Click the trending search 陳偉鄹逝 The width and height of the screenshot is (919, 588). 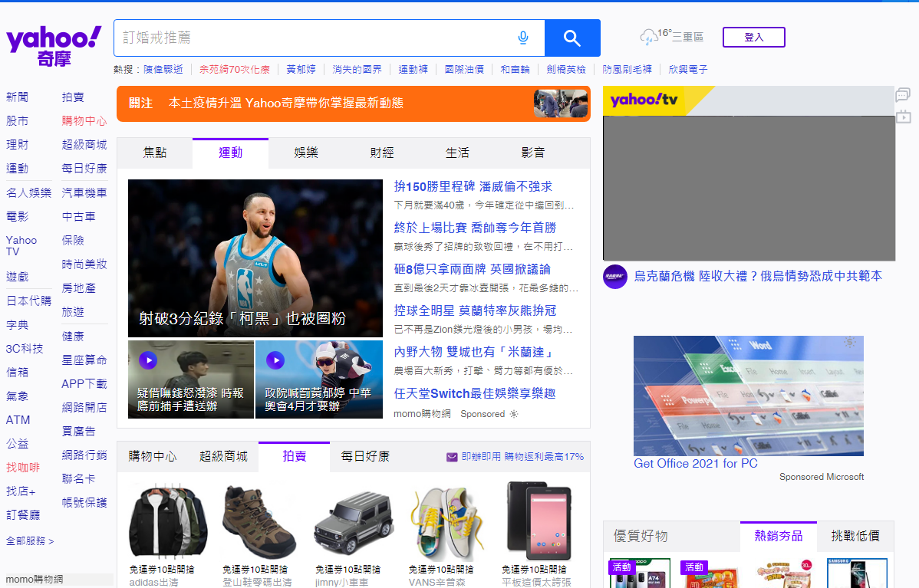(x=163, y=70)
